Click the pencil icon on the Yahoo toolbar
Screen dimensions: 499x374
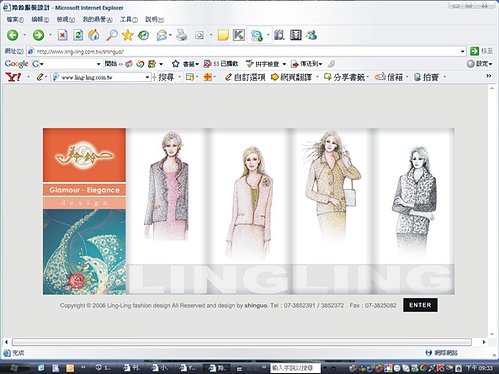pos(40,77)
